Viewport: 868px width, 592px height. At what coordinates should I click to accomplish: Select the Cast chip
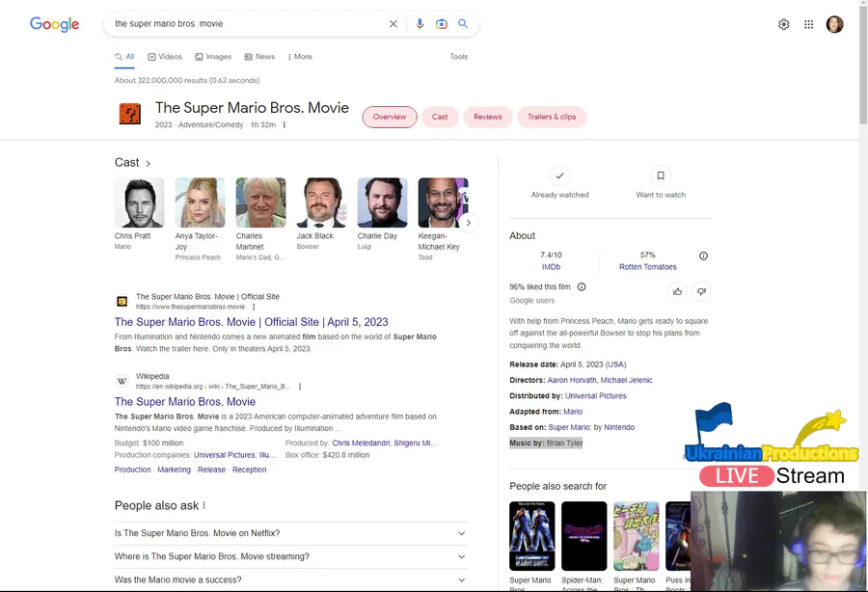click(440, 117)
